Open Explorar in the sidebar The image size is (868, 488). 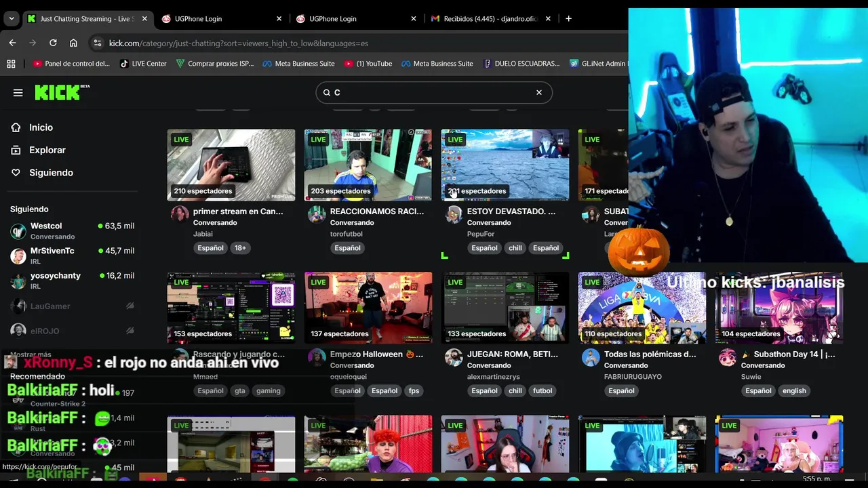click(47, 150)
